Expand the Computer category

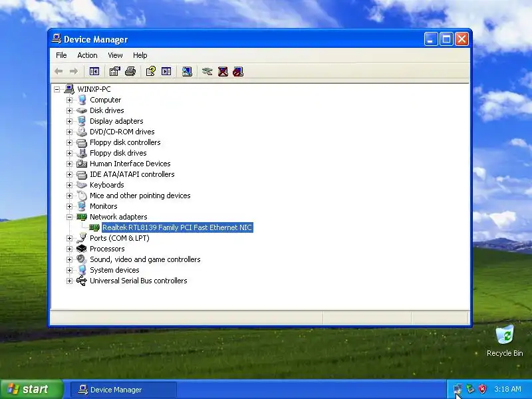click(69, 100)
